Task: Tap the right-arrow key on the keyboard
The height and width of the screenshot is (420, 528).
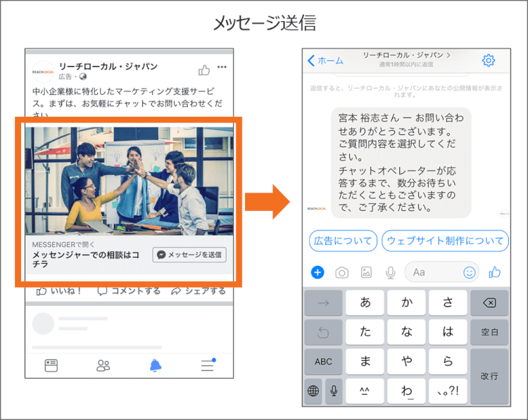Action: point(323,303)
